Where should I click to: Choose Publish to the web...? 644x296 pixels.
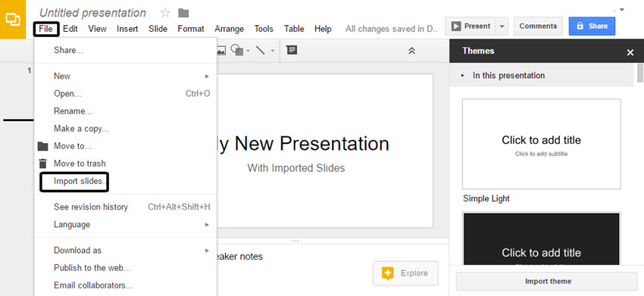click(125, 268)
